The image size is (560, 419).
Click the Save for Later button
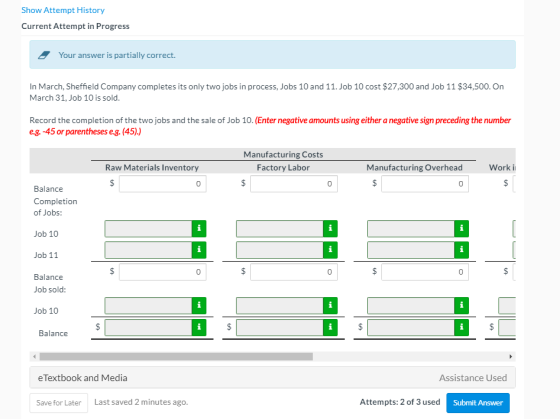(x=59, y=403)
